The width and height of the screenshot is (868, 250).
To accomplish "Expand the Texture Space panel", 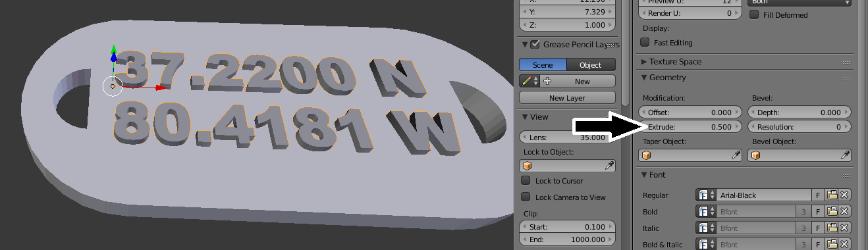I will (x=675, y=62).
